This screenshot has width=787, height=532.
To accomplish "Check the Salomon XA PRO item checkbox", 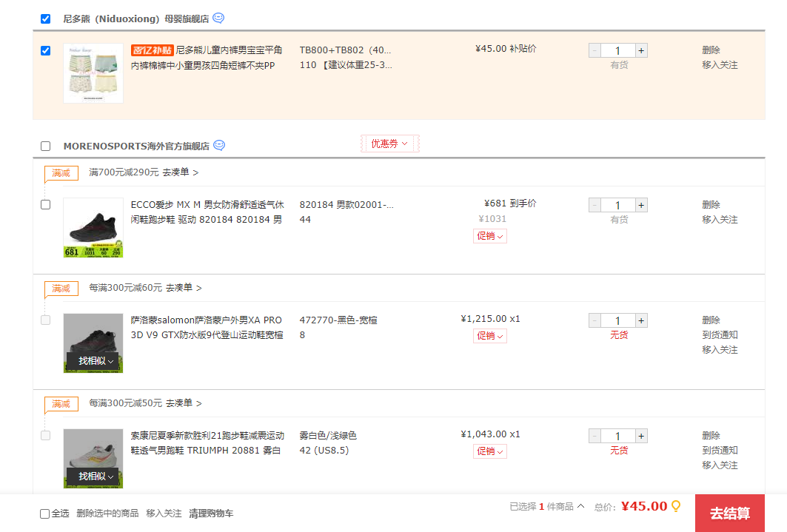I will [x=46, y=320].
